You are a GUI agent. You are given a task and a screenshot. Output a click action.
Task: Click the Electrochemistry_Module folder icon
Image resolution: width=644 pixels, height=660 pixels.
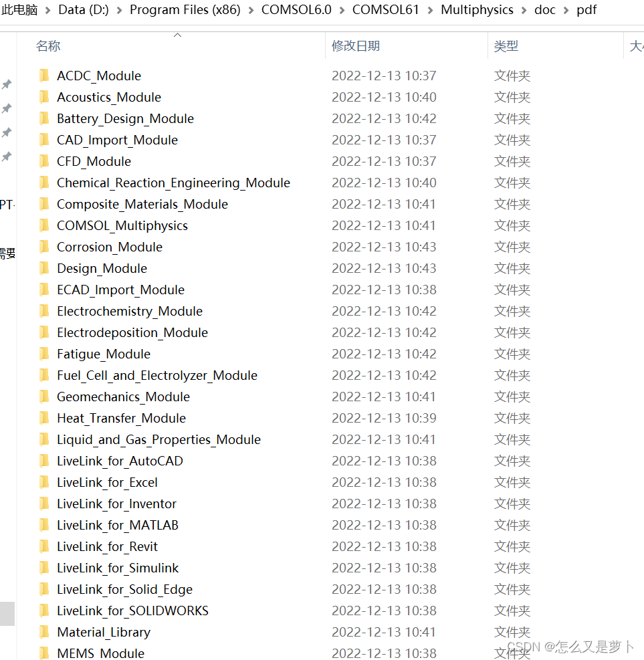(x=44, y=312)
